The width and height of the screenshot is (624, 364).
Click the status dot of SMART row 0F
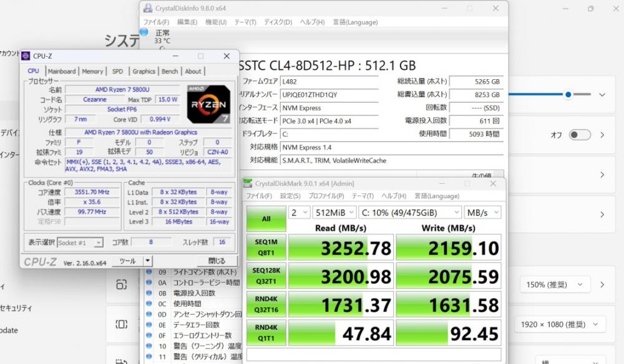pos(149,335)
